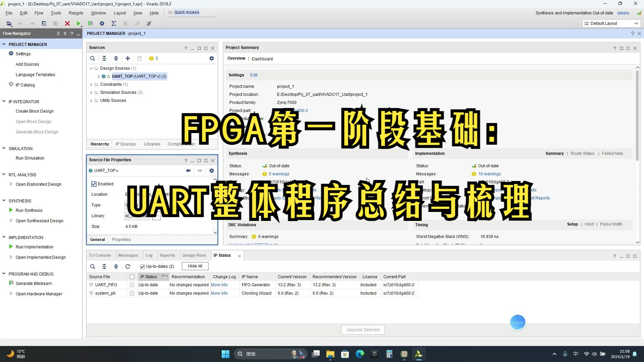Click the IP Status tab in console area
Screen dimensions: 644x362
tap(222, 255)
